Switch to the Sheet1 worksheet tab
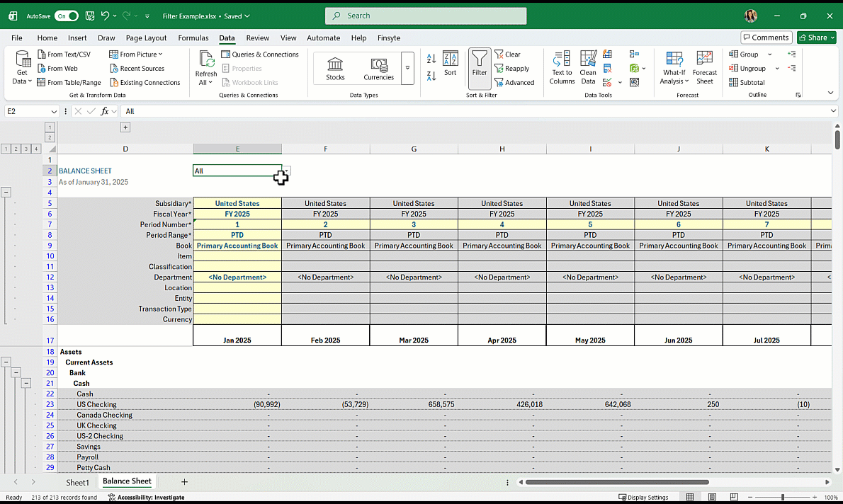This screenshot has width=843, height=504. [78, 482]
